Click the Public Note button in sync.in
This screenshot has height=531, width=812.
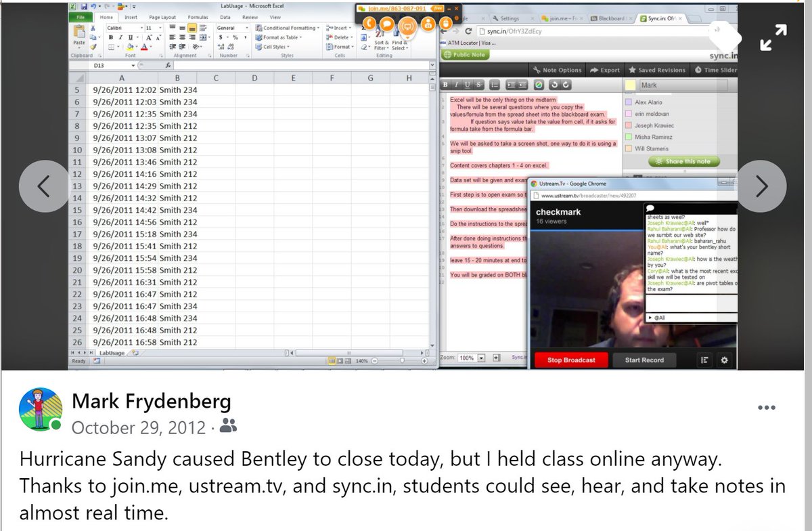466,55
